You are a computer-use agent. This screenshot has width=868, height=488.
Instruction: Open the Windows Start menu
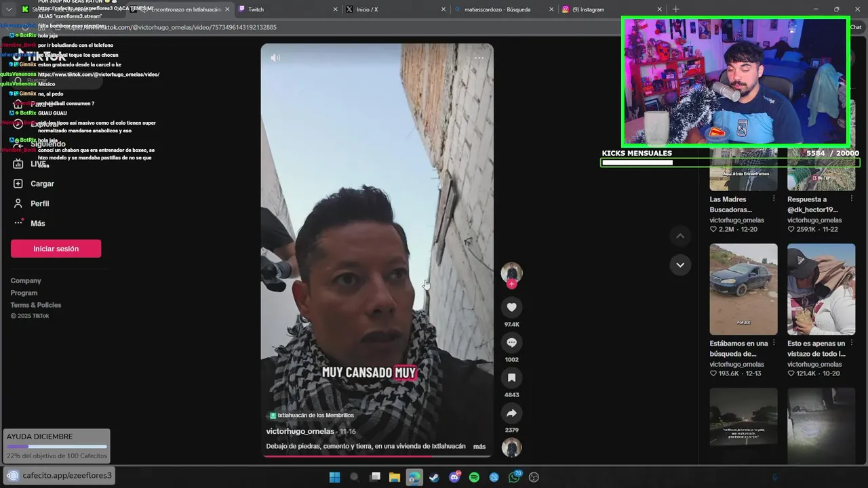click(334, 477)
